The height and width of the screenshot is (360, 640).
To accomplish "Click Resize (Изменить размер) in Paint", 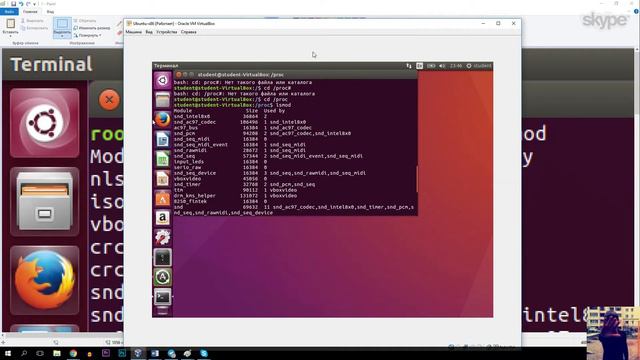I will (92, 28).
